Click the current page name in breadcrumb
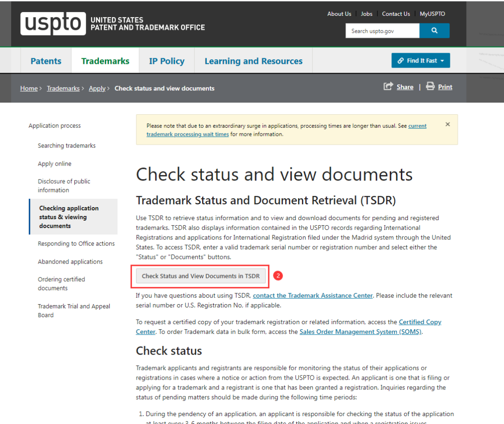This screenshot has height=424, width=504. [164, 88]
